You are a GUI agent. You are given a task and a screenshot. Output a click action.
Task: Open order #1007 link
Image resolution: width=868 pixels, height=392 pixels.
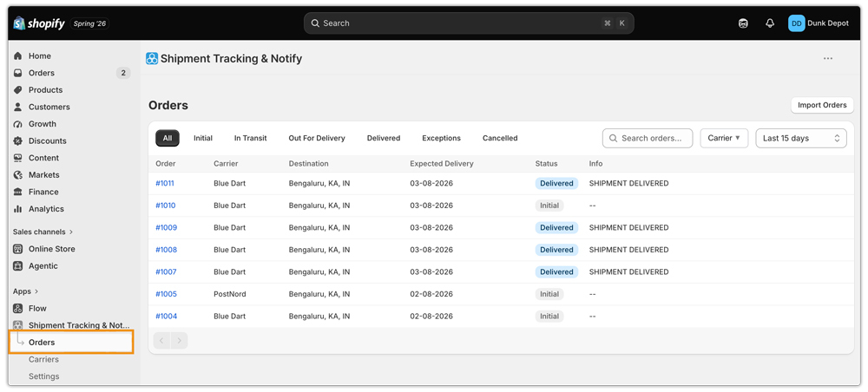(x=166, y=271)
